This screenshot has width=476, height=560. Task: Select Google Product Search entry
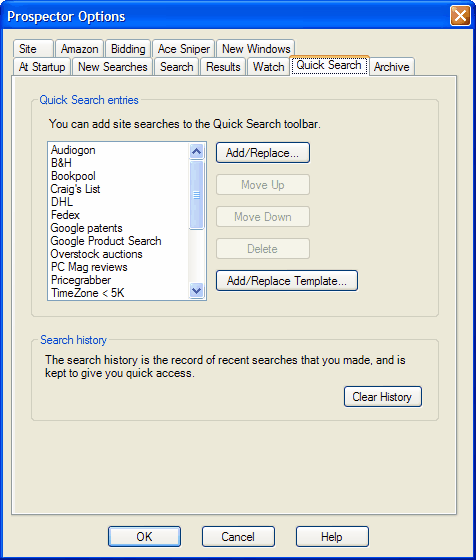pos(118,241)
